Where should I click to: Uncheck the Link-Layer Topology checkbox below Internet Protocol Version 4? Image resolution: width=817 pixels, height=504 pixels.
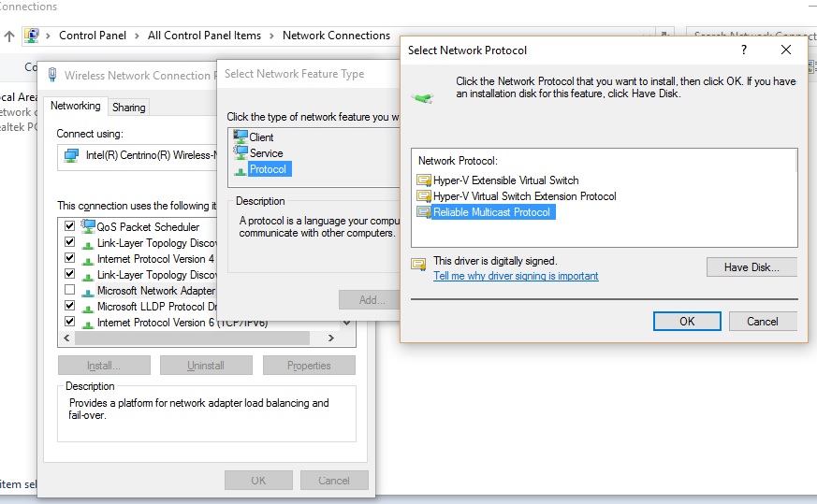pos(70,274)
